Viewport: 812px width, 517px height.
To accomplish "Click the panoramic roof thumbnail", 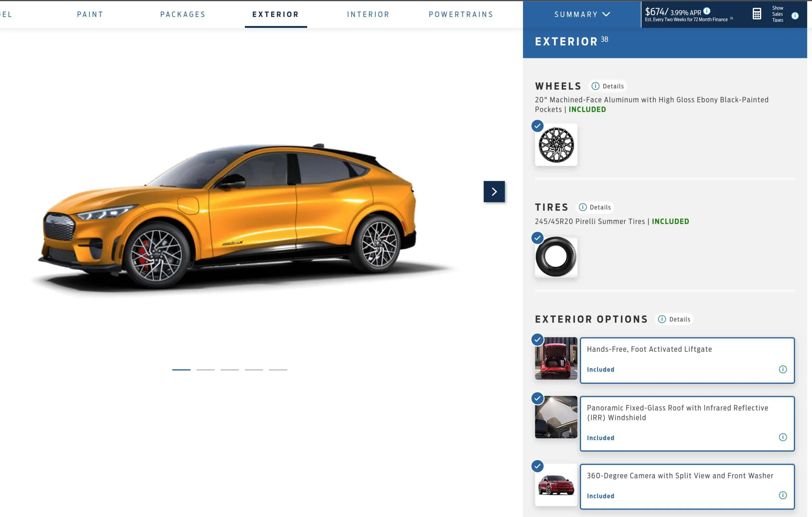I will pyautogui.click(x=556, y=417).
